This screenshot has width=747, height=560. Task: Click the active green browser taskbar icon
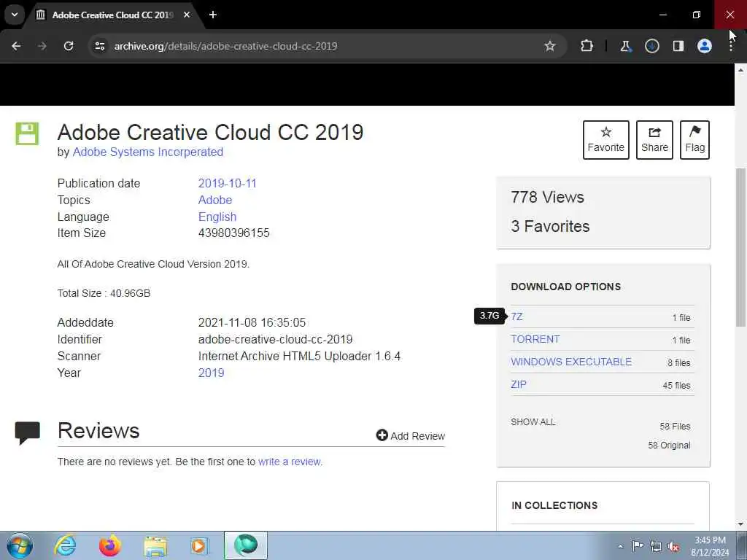coord(245,545)
